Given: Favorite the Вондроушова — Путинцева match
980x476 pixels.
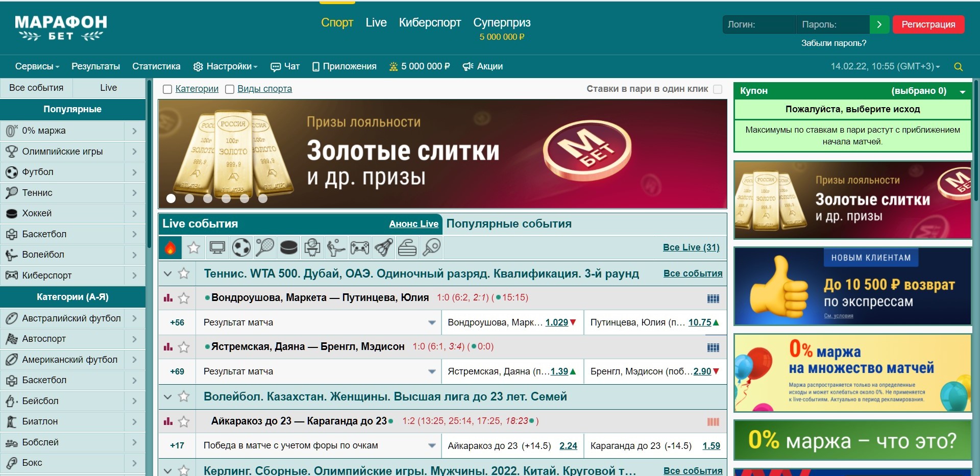Looking at the screenshot, I should click(184, 298).
